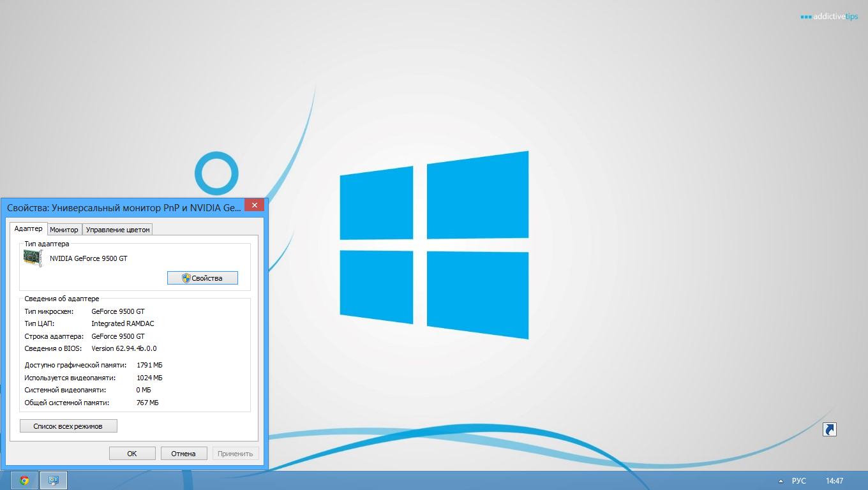Open the clock showing 14:47
Image resolution: width=868 pixels, height=490 pixels.
[x=835, y=480]
